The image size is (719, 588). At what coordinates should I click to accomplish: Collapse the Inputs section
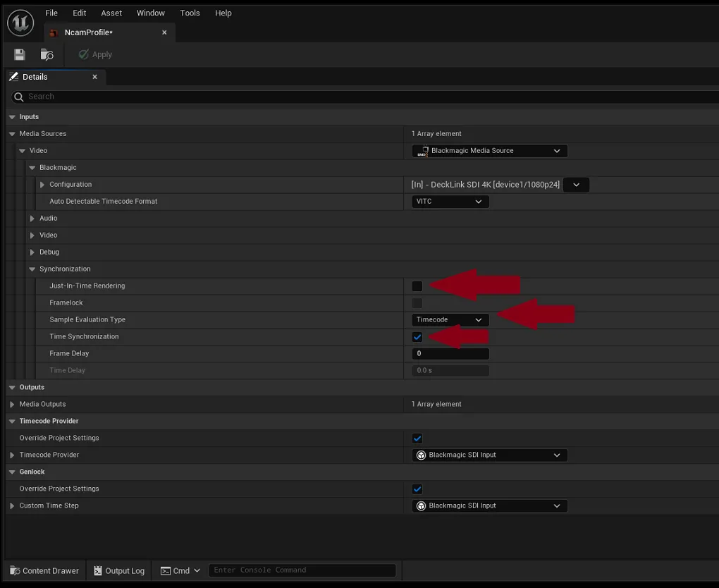pos(13,117)
